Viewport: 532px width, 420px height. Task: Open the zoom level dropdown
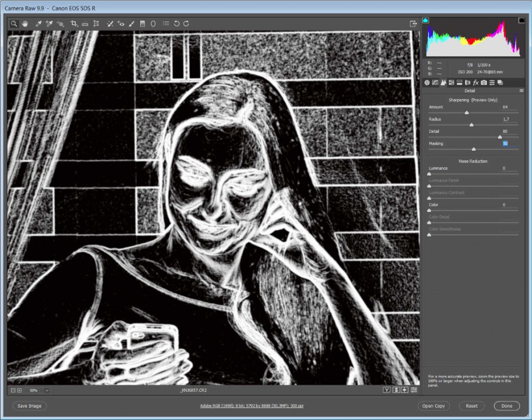point(47,390)
